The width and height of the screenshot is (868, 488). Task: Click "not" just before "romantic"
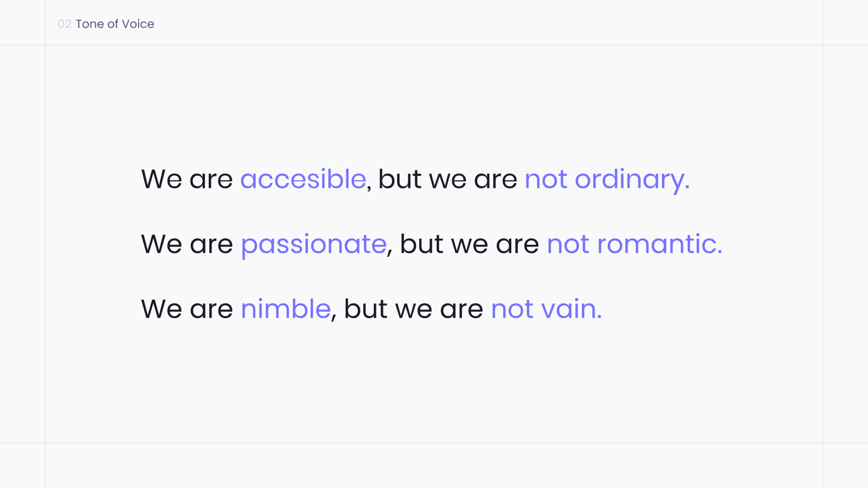click(568, 245)
